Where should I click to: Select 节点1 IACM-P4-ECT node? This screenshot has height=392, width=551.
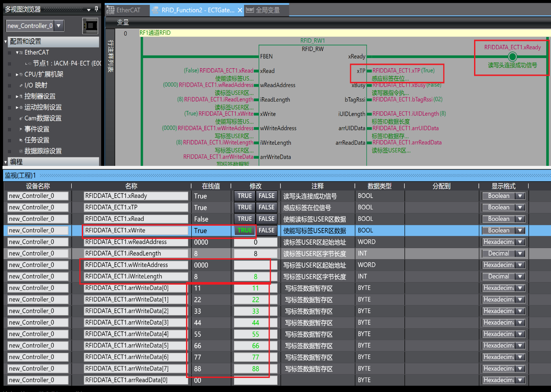tap(67, 63)
